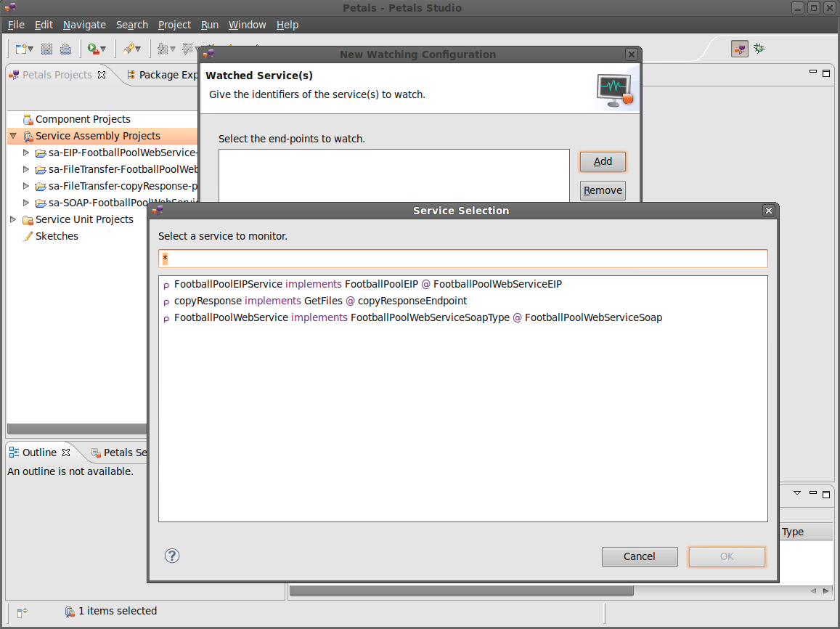Select the Sketches tree item

pyautogui.click(x=57, y=236)
